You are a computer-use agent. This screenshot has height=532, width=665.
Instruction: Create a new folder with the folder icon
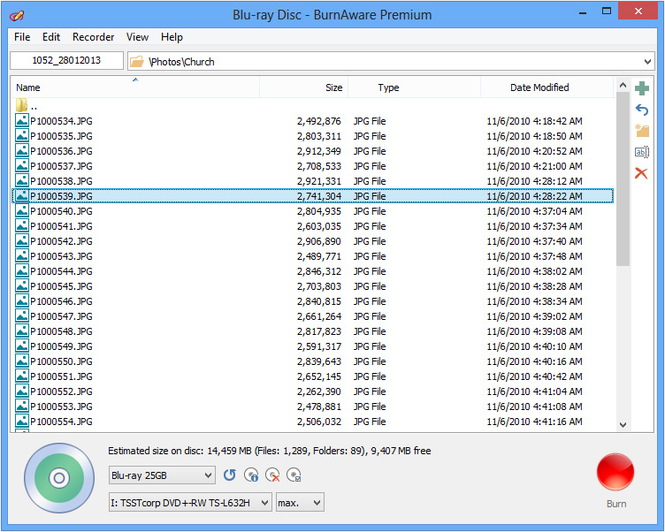pyautogui.click(x=642, y=131)
